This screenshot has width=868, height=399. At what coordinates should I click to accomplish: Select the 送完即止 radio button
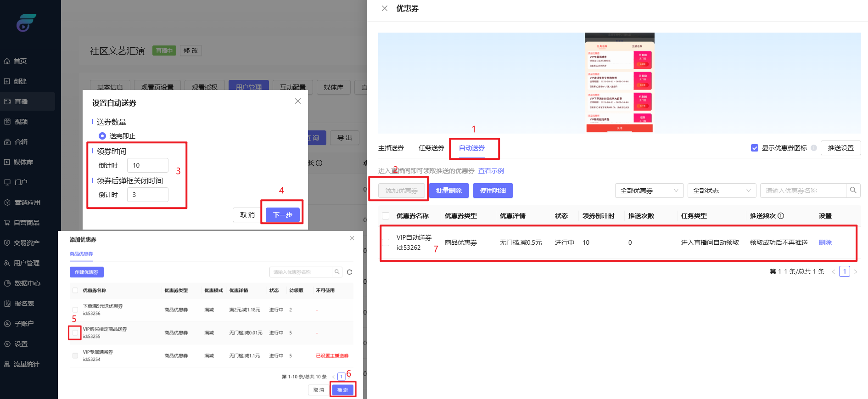coord(102,136)
